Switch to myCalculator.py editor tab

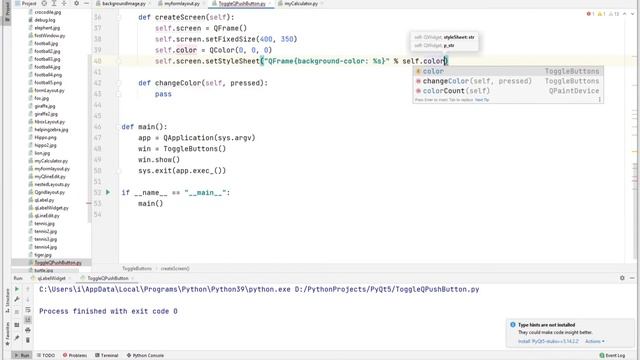click(x=300, y=4)
